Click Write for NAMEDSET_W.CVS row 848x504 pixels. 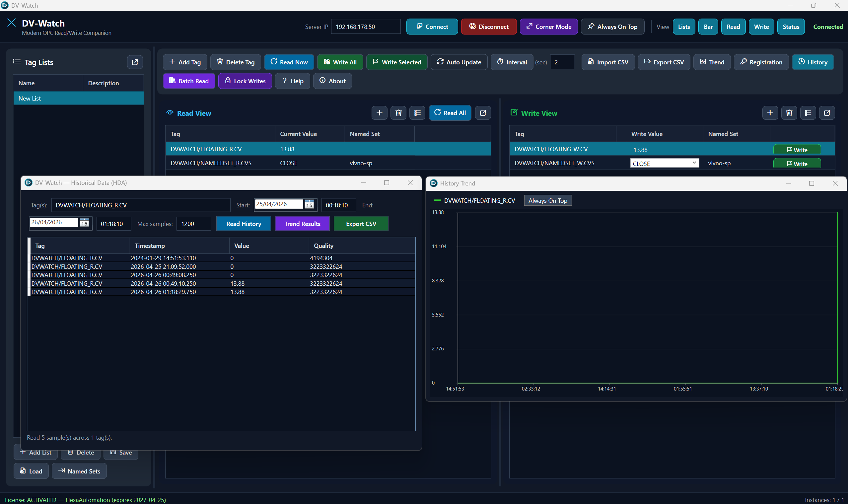coord(797,164)
